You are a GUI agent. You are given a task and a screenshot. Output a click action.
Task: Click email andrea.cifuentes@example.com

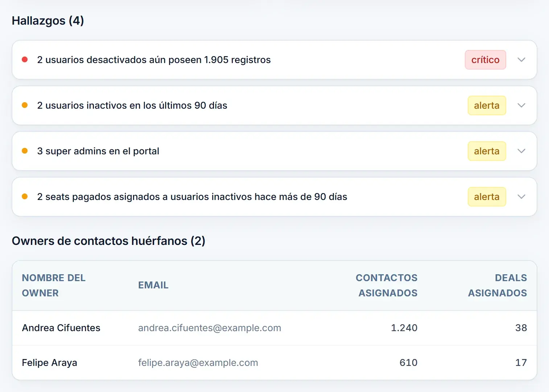210,328
